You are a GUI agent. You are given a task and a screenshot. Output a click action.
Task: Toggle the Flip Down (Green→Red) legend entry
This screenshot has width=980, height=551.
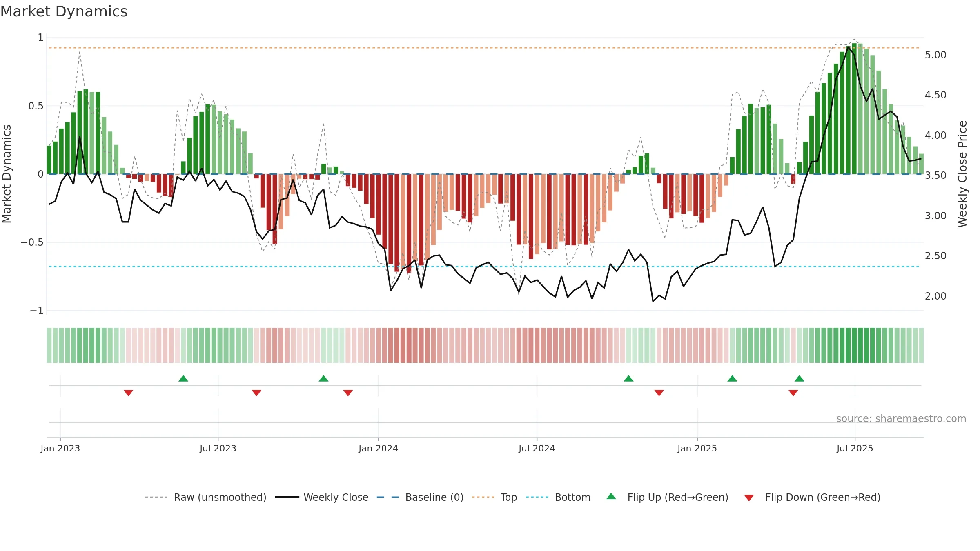(x=812, y=497)
